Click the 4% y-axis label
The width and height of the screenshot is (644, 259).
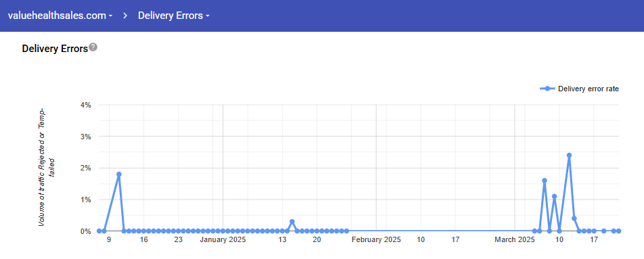tap(85, 105)
